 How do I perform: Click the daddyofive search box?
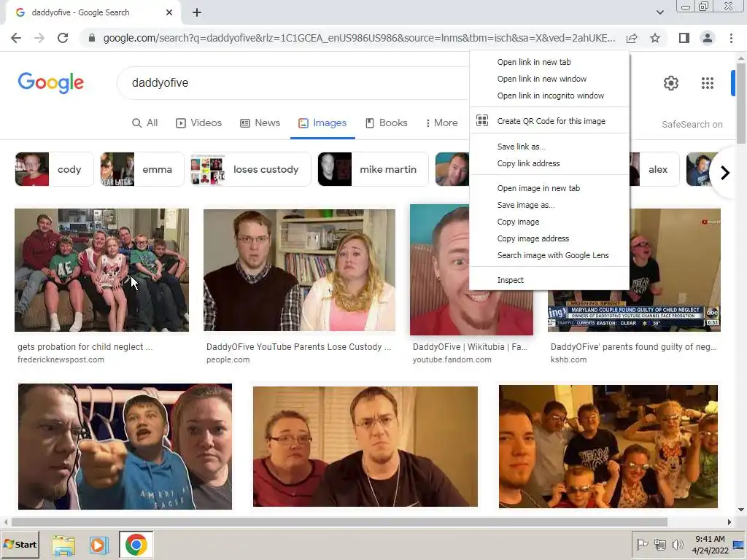point(293,83)
